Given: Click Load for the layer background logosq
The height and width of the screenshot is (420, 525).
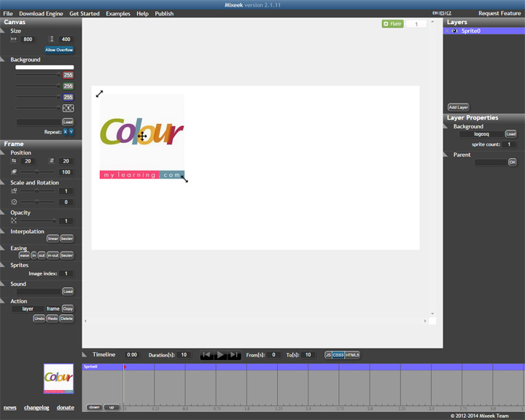Looking at the screenshot, I should tap(510, 134).
